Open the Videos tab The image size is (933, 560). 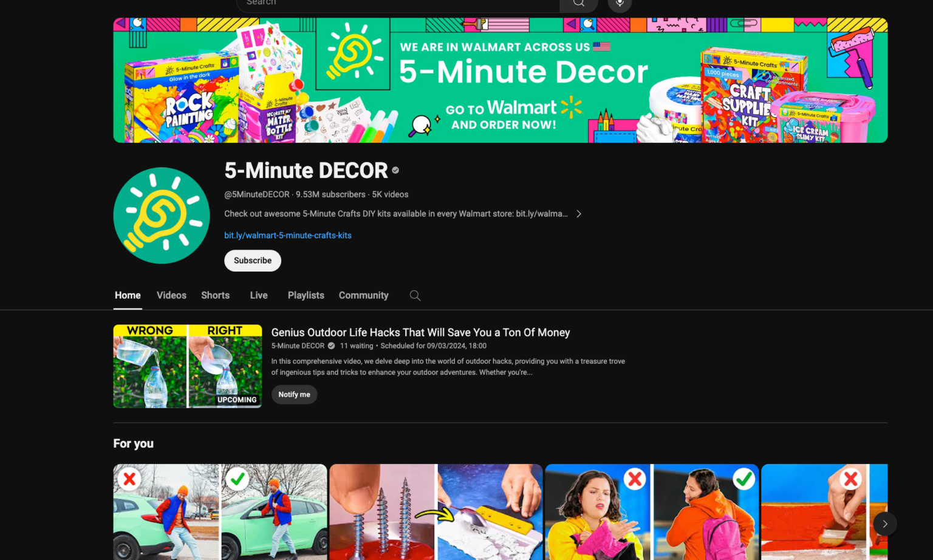pos(171,295)
